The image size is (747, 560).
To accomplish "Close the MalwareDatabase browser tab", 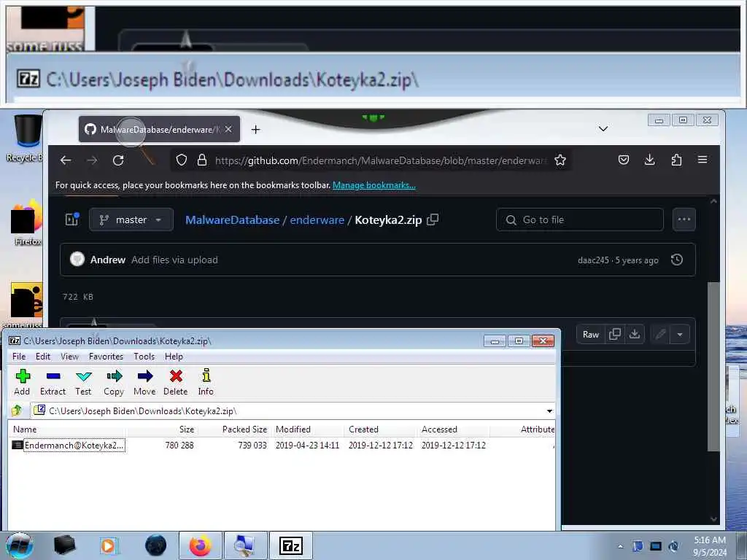I will 228,130.
